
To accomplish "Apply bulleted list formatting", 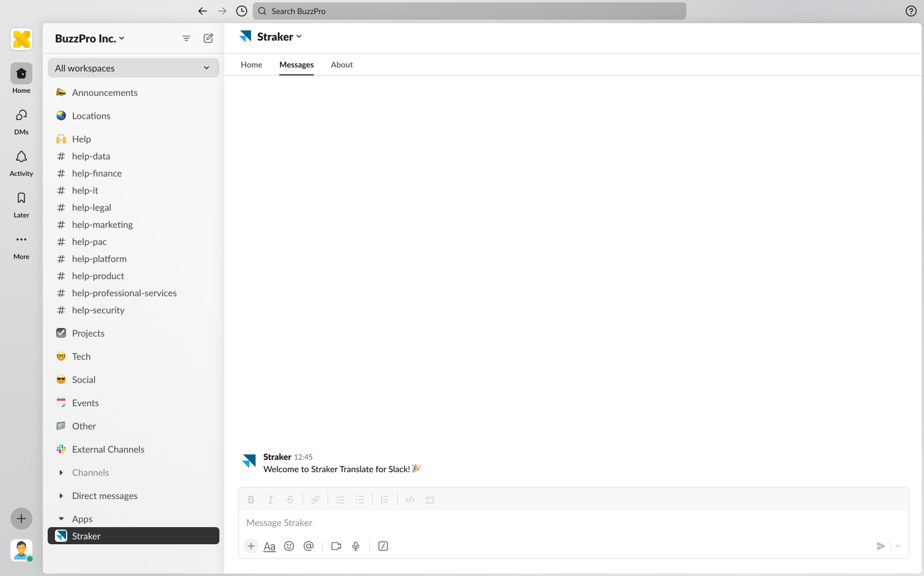I will coord(360,500).
